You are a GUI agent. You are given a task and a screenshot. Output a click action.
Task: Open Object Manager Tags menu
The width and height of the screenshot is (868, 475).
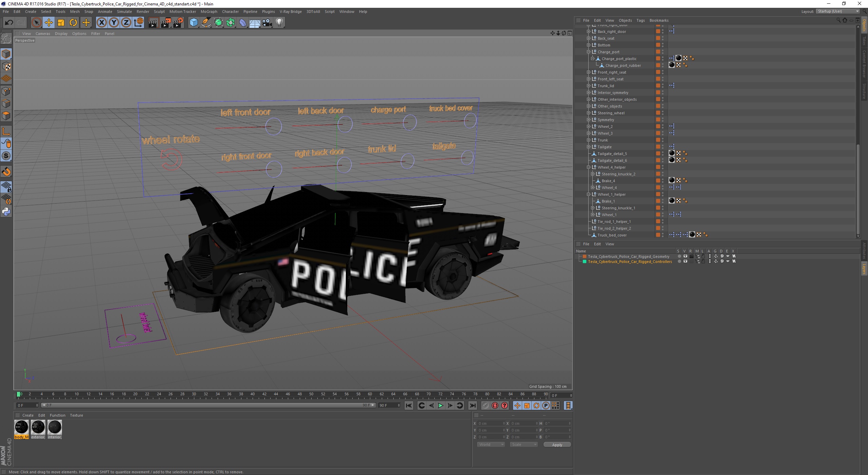pos(640,20)
